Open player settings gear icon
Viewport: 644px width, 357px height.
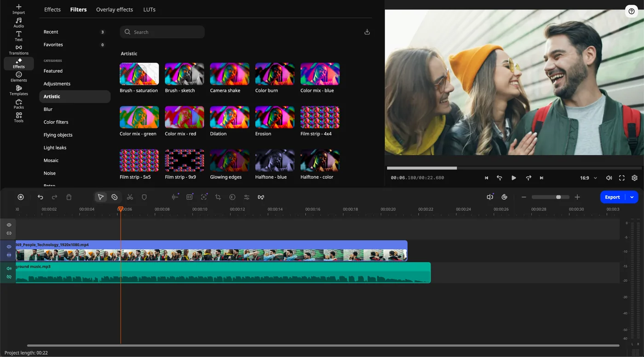click(635, 178)
